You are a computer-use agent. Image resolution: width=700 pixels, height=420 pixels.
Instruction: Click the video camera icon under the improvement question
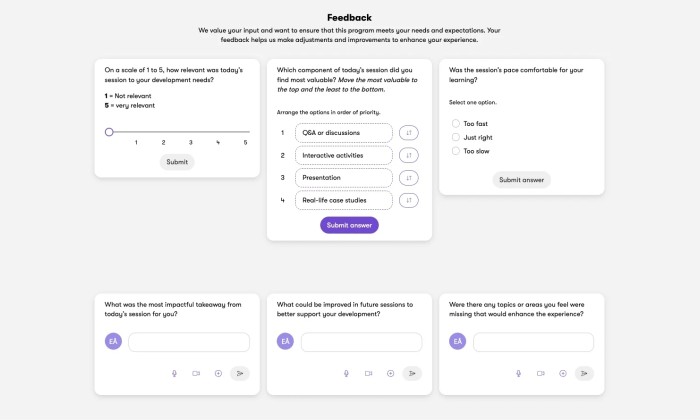tap(368, 373)
